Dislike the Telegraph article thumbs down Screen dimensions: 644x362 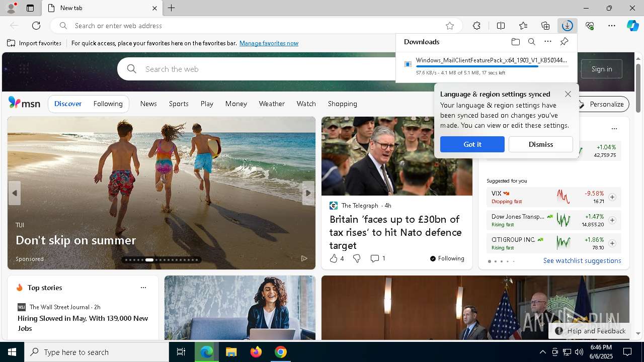[x=357, y=258]
